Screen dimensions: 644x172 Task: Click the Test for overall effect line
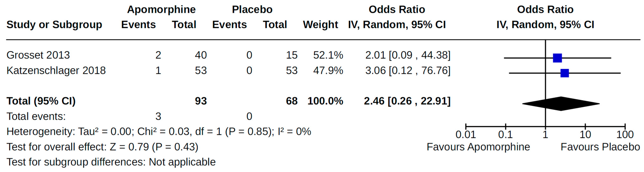pos(102,147)
